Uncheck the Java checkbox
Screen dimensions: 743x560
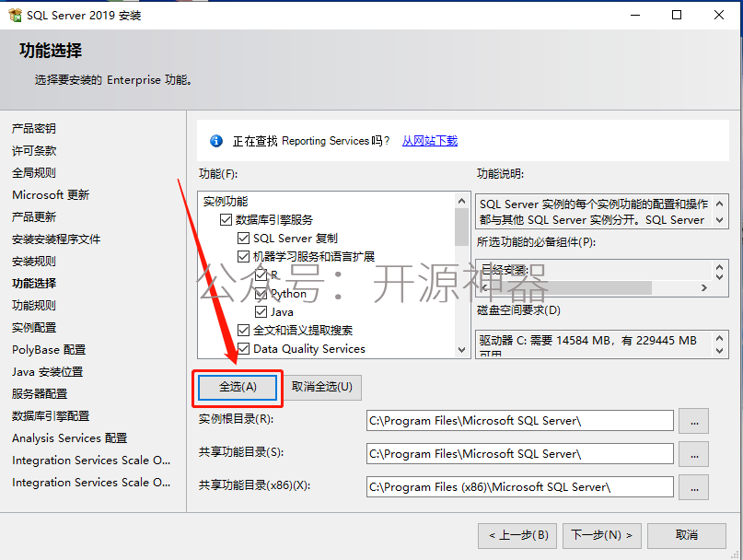point(261,312)
